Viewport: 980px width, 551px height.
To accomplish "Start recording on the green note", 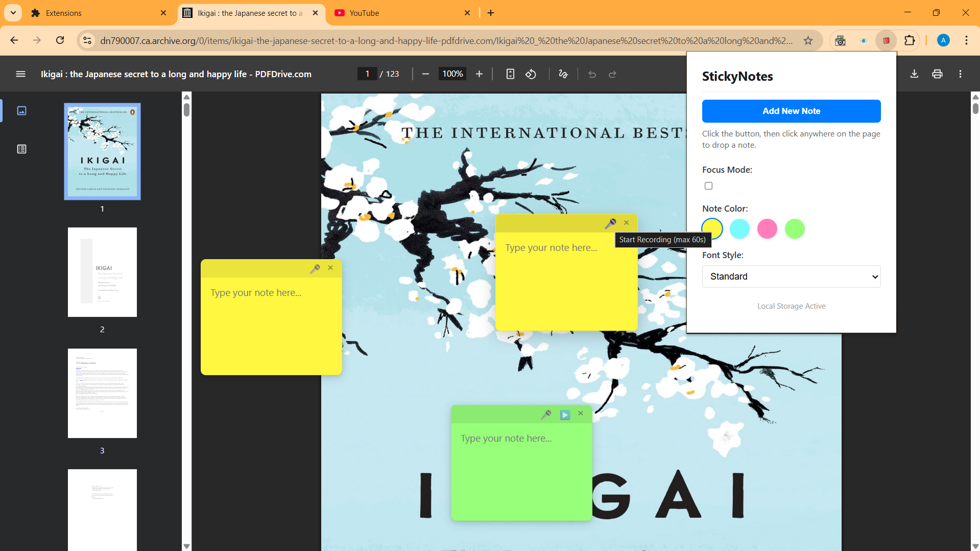I will (x=546, y=414).
